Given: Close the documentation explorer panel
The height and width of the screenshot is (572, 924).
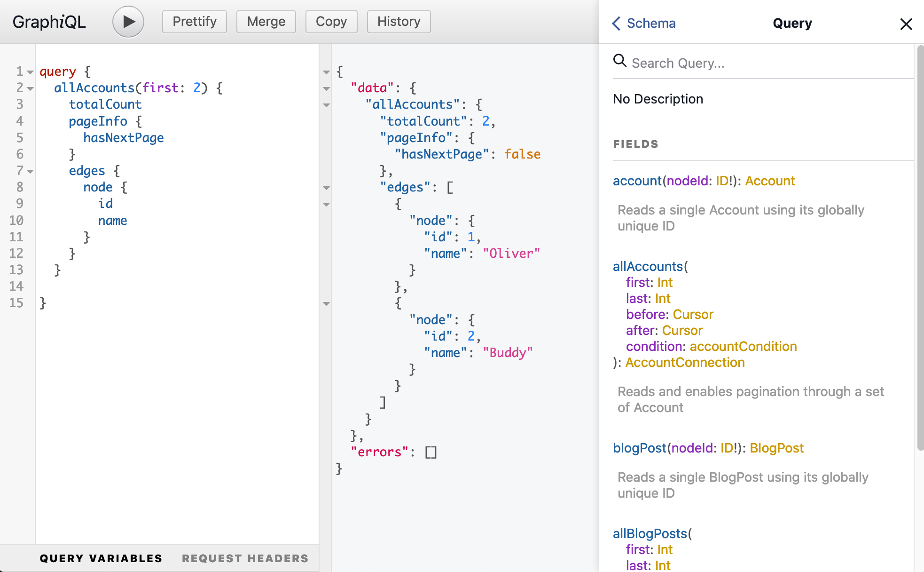Looking at the screenshot, I should [906, 24].
